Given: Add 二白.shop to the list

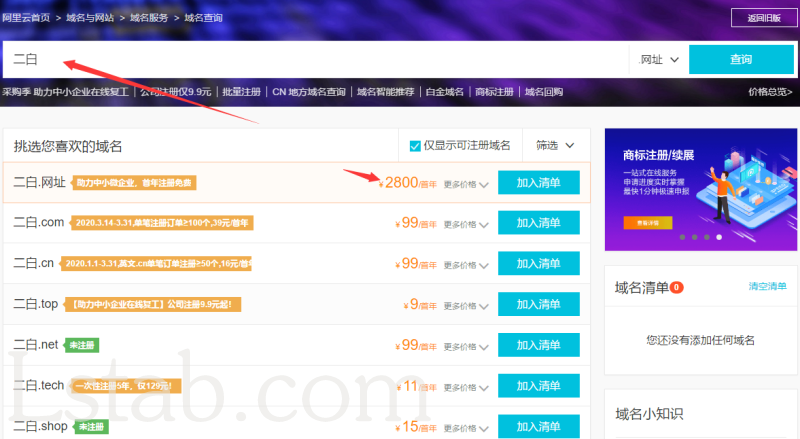Looking at the screenshot, I should tap(539, 426).
